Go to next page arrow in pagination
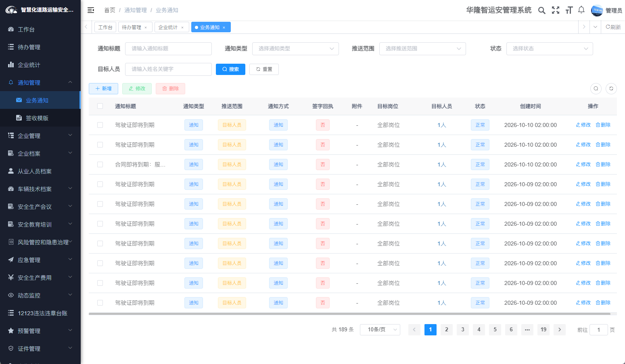625x364 pixels. [560, 330]
